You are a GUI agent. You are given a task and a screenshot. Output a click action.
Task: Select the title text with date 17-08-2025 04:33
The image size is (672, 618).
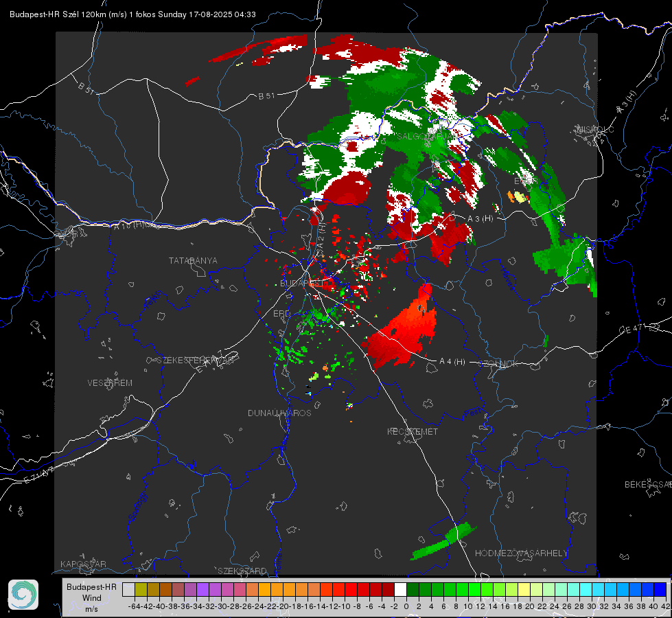(133, 14)
